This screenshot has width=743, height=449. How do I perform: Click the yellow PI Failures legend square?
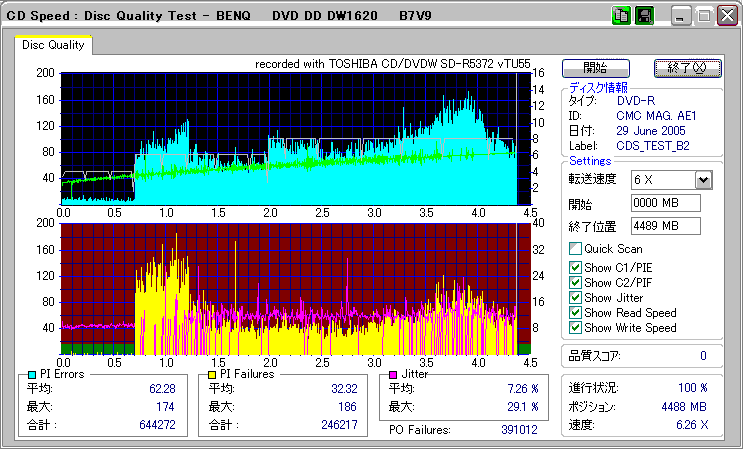(x=212, y=374)
